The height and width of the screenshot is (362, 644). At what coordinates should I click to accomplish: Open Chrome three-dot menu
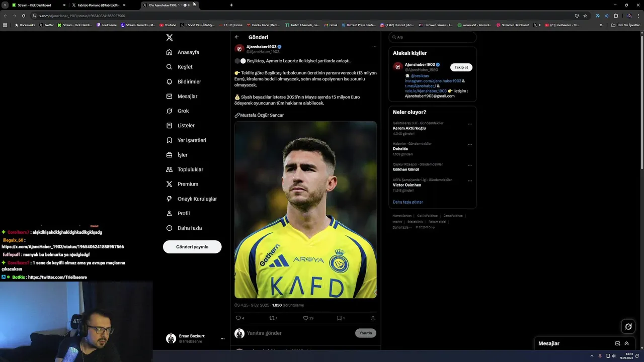pos(639,16)
